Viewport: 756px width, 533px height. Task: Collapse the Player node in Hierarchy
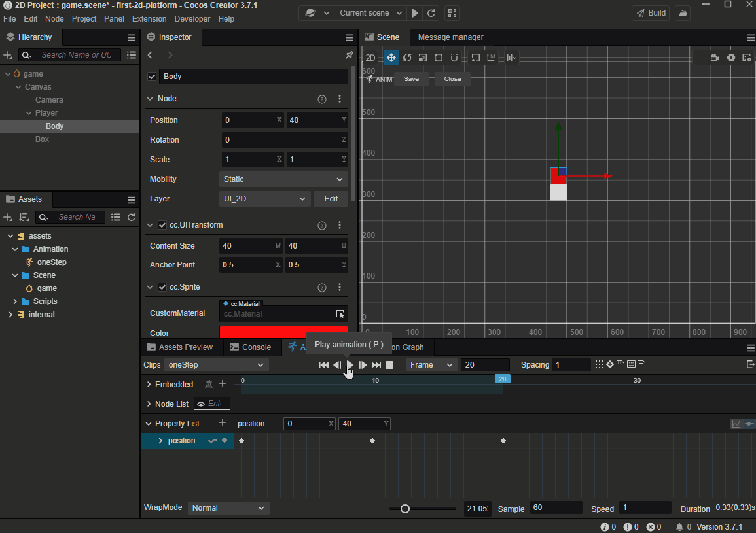(x=29, y=113)
